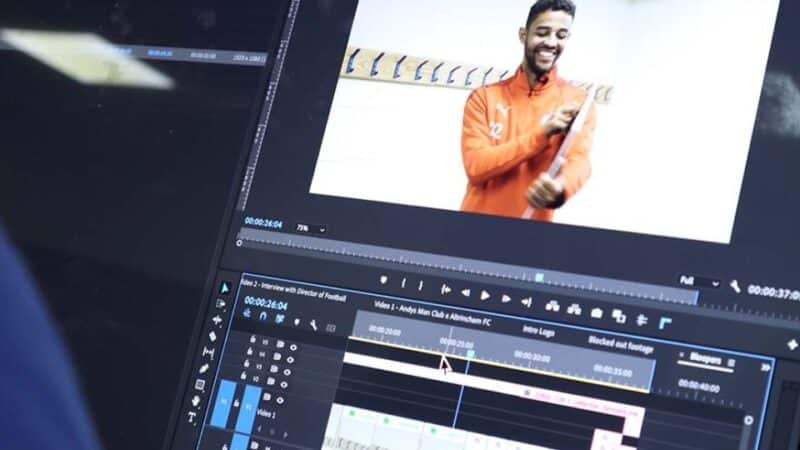
Task: Toggle V1 source patching button
Action: point(224,403)
